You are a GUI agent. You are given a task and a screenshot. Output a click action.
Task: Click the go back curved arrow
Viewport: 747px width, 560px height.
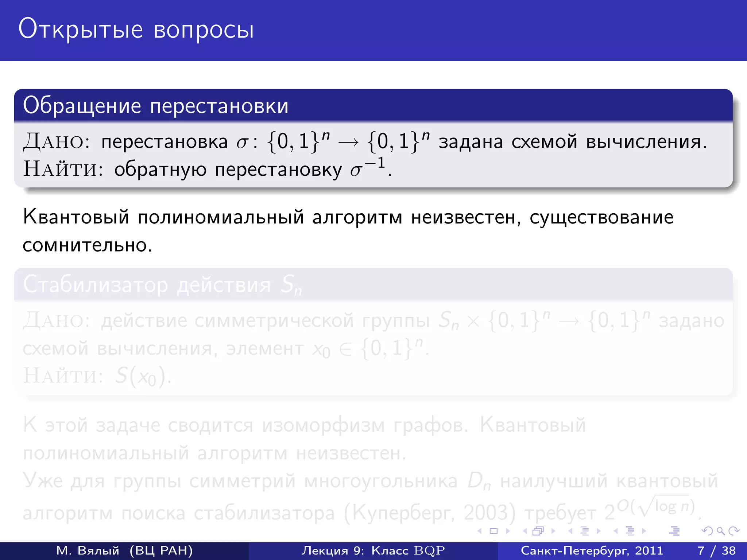[x=707, y=531]
